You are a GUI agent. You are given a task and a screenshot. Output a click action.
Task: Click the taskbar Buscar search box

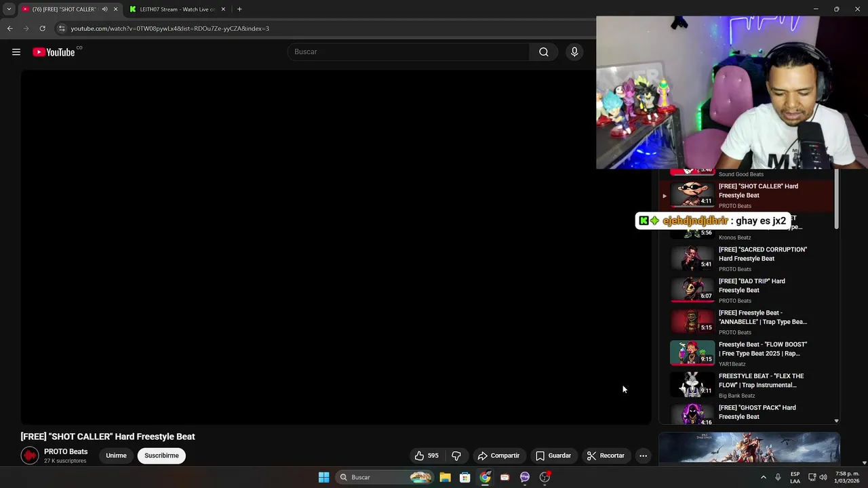pos(384,477)
